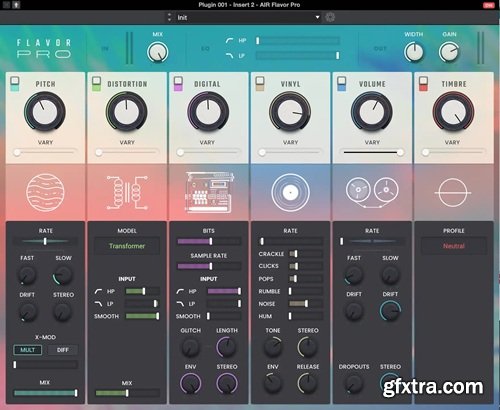Screen dimensions: 500x410
Task: Select DIFF X-Mod mode
Action: [x=63, y=350]
